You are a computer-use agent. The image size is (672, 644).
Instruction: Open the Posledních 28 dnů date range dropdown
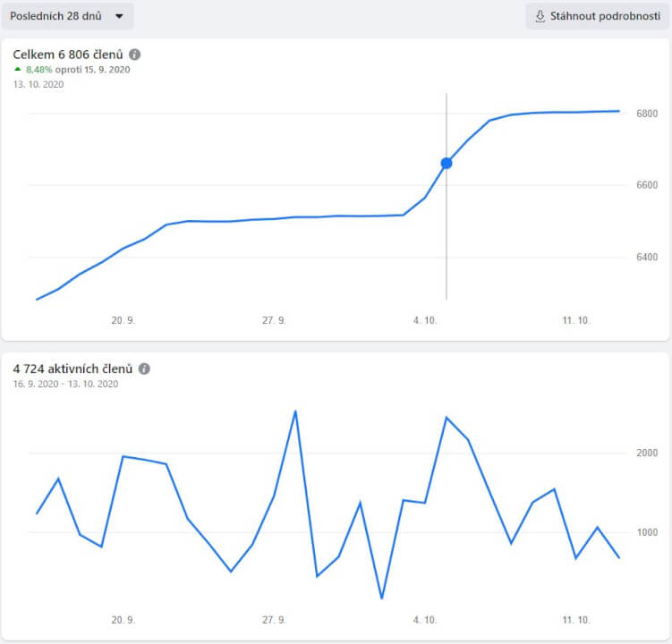coord(67,16)
